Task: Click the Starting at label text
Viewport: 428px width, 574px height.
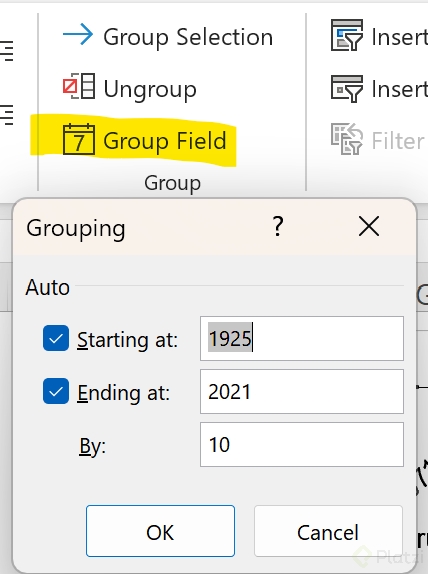Action: pyautogui.click(x=127, y=340)
